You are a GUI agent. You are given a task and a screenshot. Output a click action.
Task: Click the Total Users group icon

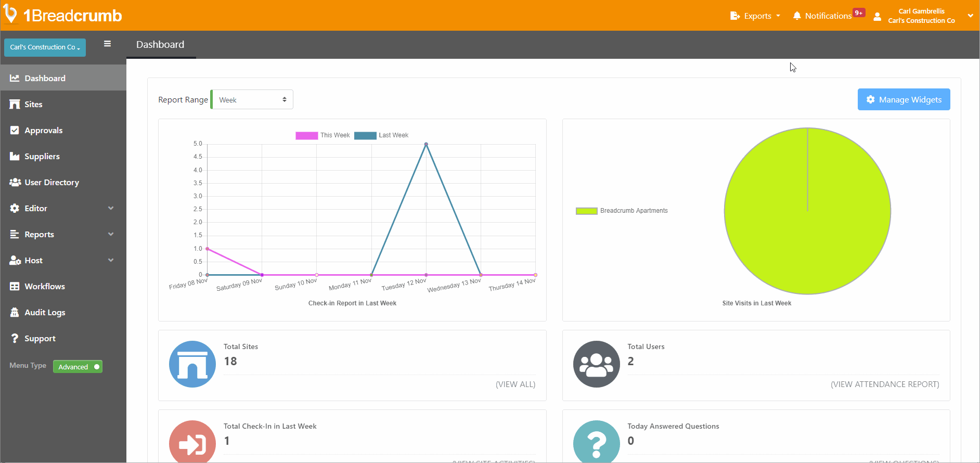[x=596, y=364]
